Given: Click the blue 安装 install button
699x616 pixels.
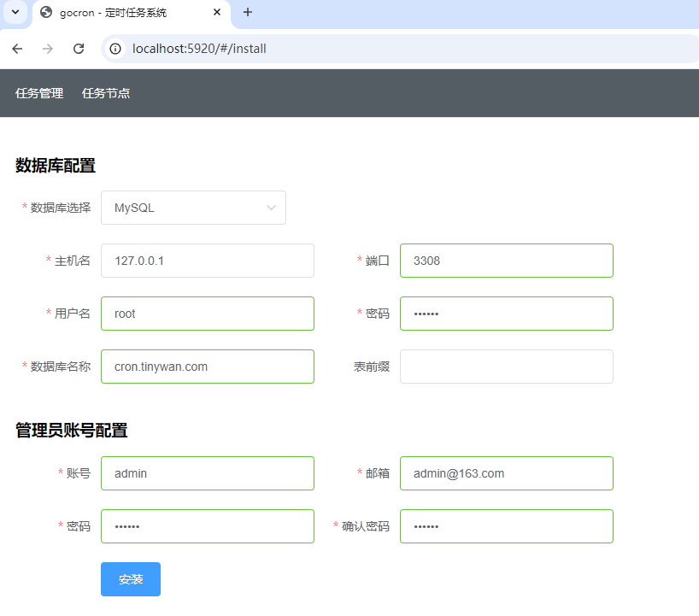Looking at the screenshot, I should [x=131, y=579].
